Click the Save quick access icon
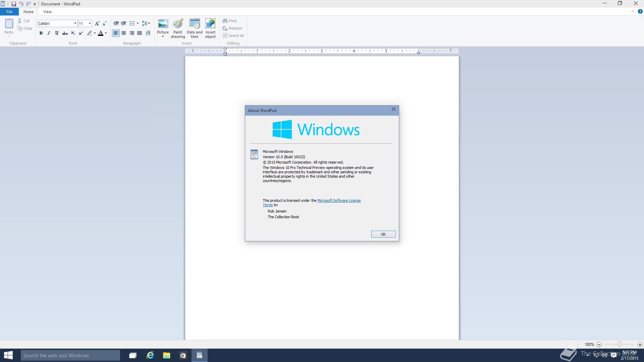This screenshot has width=644, height=362. 14,4
